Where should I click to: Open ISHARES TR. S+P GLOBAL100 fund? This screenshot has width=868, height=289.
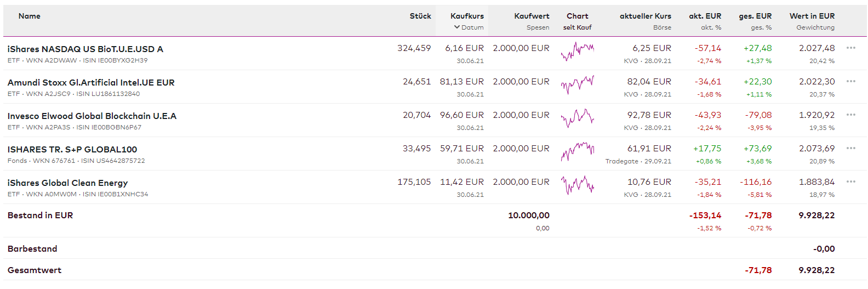click(72, 150)
